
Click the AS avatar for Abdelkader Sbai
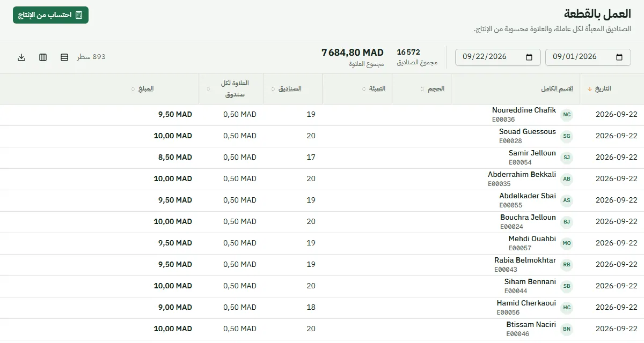567,200
